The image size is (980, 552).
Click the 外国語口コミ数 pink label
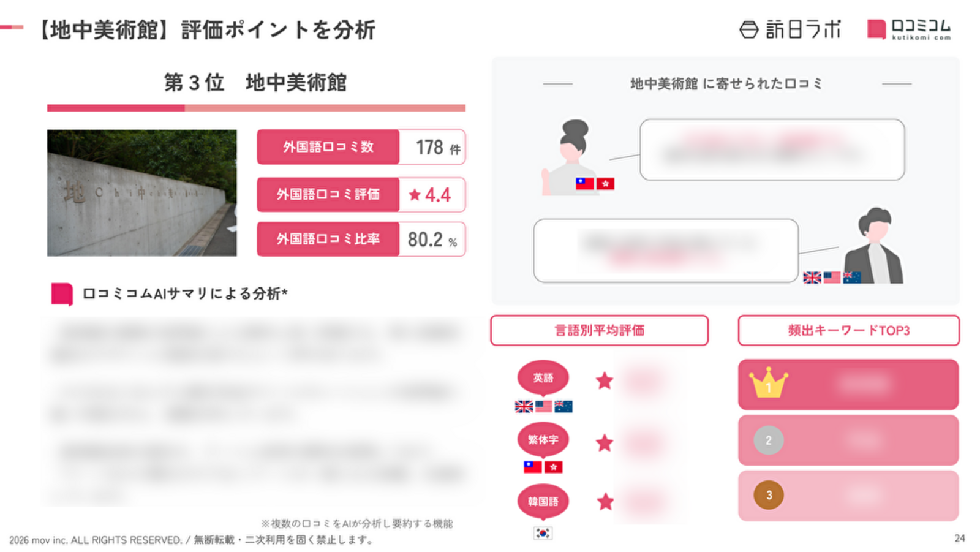pyautogui.click(x=328, y=147)
